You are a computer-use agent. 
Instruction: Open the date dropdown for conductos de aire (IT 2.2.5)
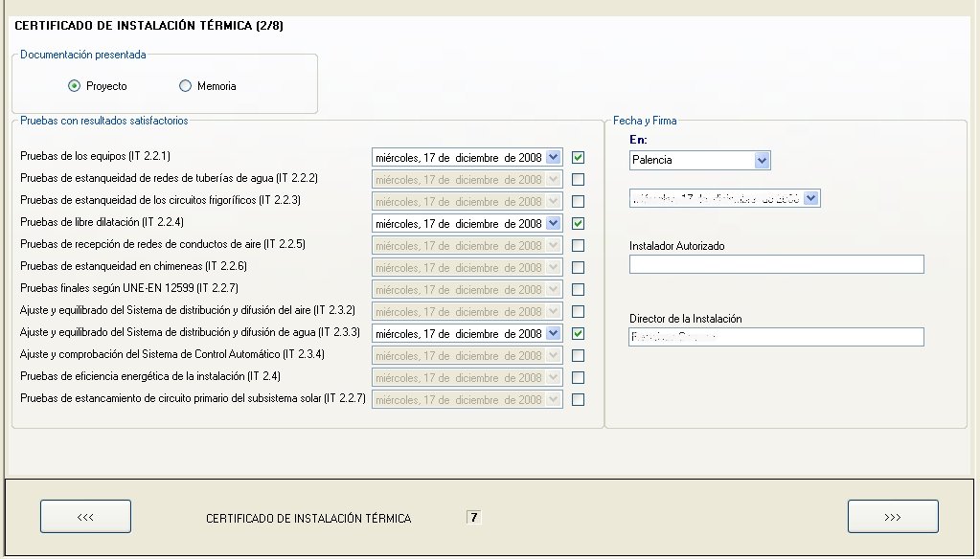pyautogui.click(x=553, y=245)
